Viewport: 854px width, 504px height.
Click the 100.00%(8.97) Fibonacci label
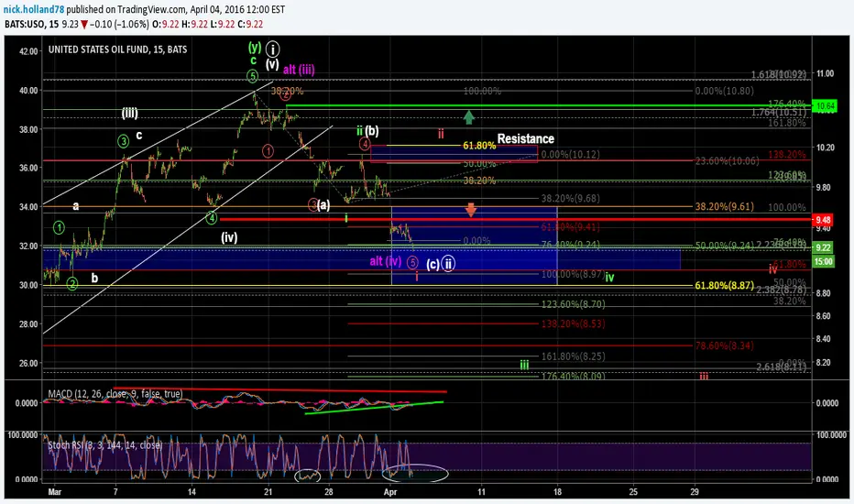573,275
